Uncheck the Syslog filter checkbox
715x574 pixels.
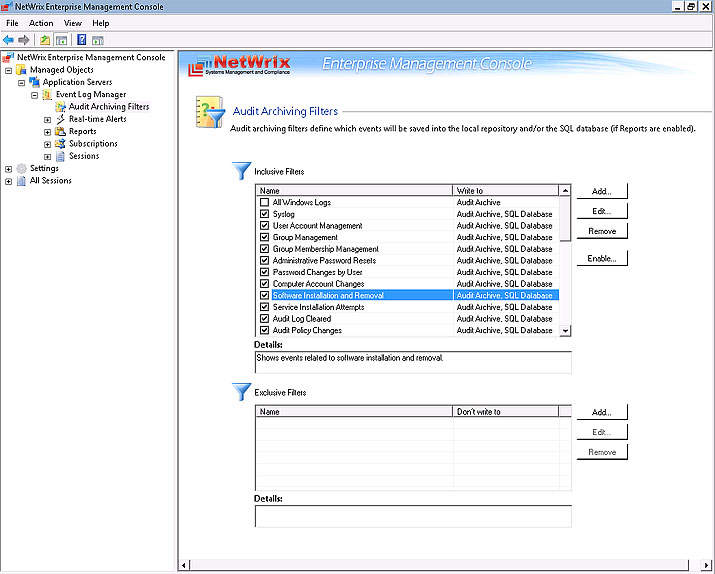(264, 214)
